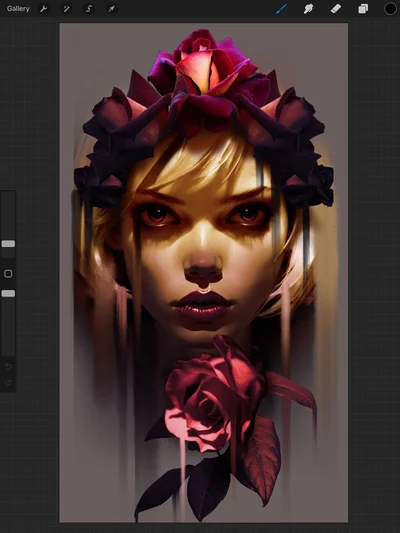
Task: Activate the Transform arrow tool
Action: pos(111,9)
